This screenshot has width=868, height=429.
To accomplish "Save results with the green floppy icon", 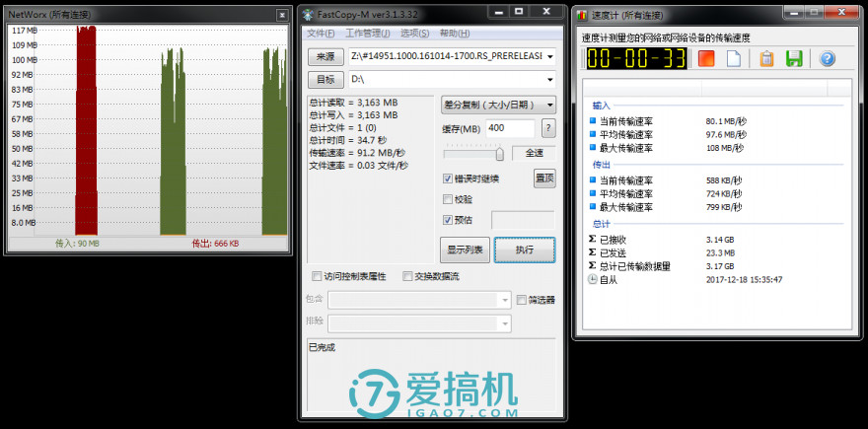I will pyautogui.click(x=794, y=58).
